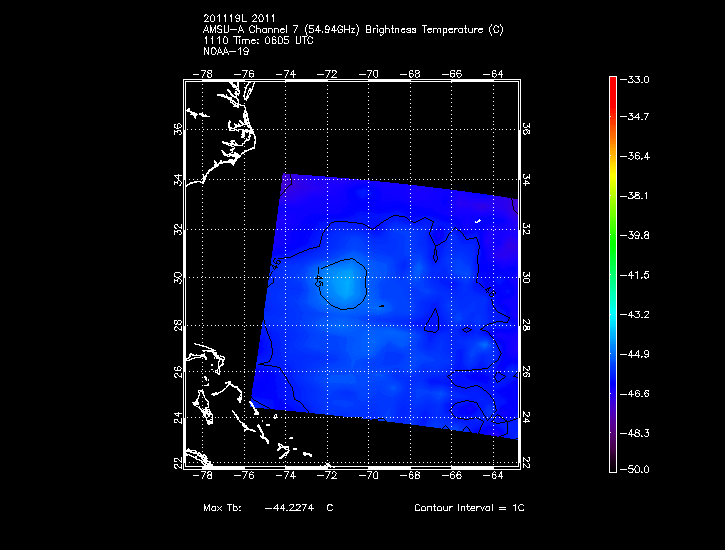
Task: Click the -33.0 colorbar tick label
Action: 635,80
